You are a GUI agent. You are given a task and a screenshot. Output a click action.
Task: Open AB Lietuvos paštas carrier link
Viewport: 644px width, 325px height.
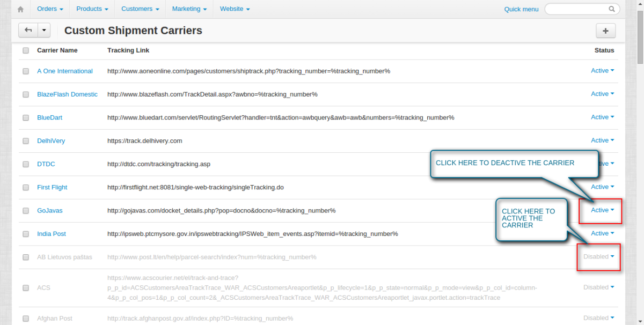click(x=64, y=257)
